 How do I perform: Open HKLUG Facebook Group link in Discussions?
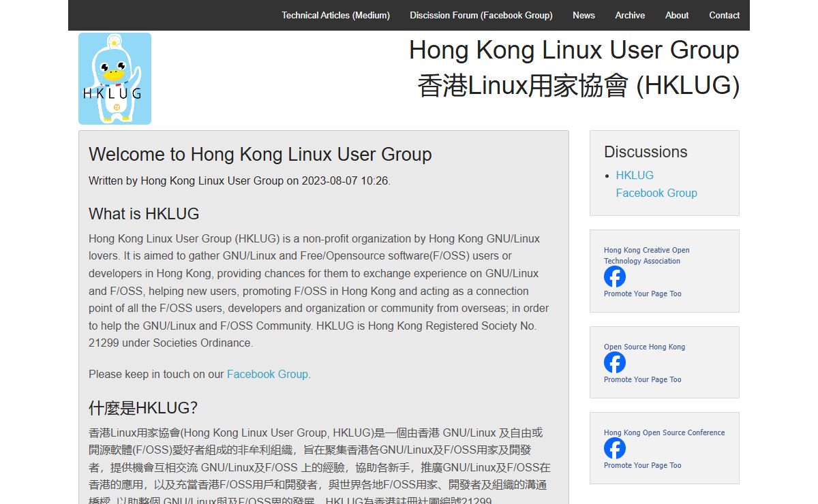(x=656, y=184)
